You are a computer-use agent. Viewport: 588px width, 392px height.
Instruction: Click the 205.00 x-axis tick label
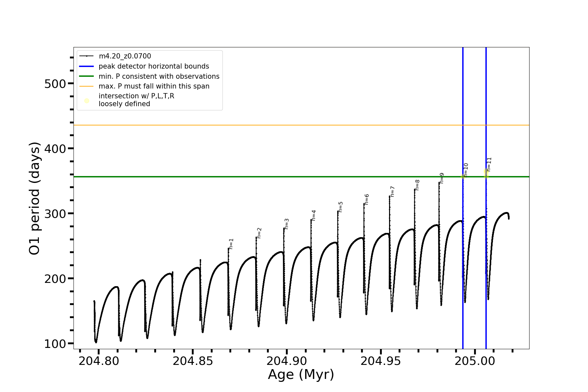tap(475, 361)
